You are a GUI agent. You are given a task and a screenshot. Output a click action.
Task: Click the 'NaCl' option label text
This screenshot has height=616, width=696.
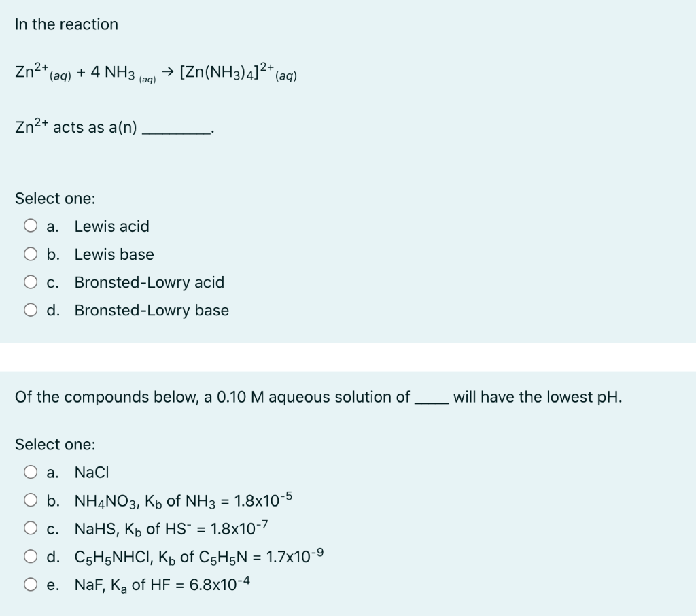point(91,472)
